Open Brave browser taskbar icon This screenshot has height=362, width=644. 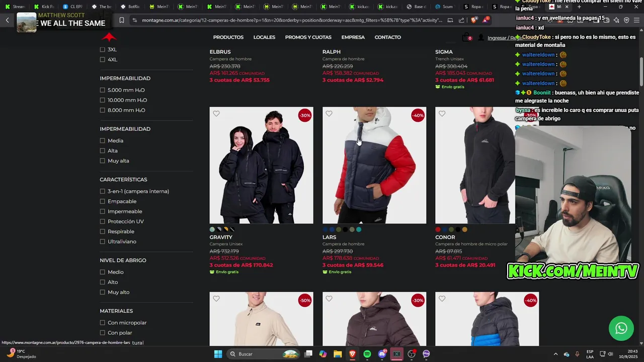[x=352, y=354]
